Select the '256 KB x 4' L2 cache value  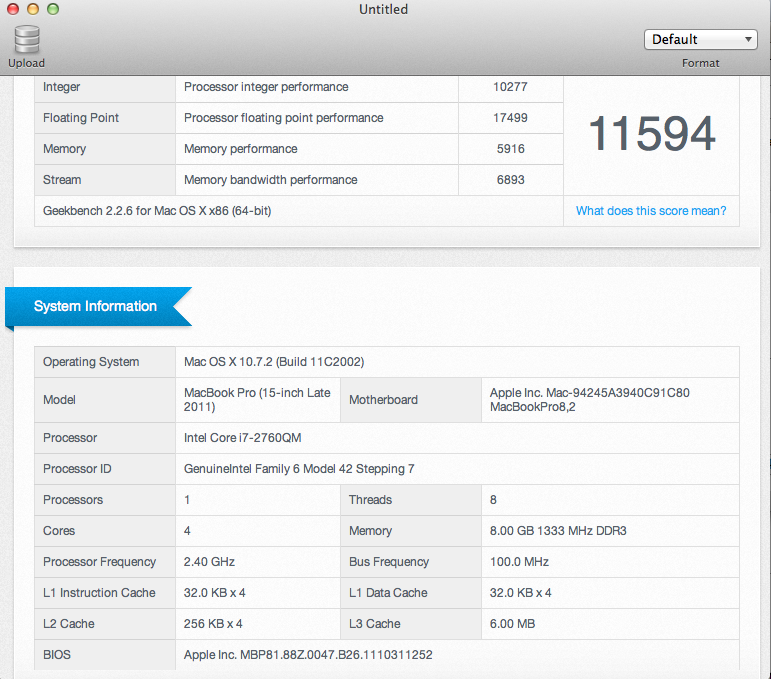pos(213,624)
